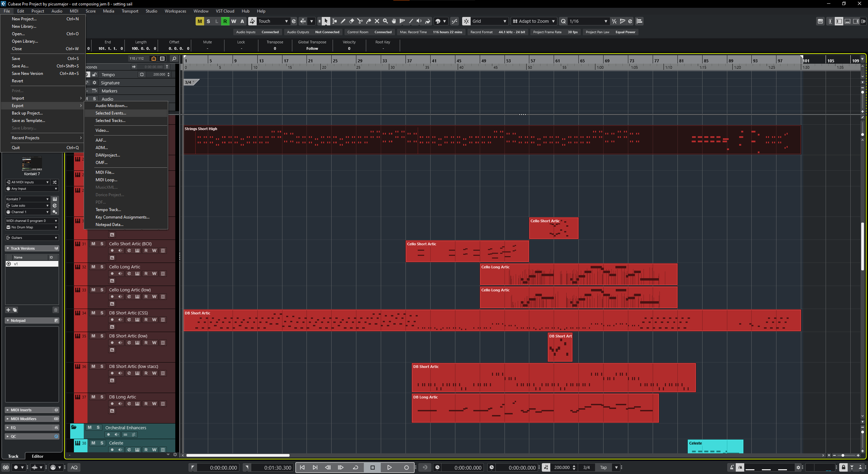
Task: Mute the Cello Long Artic track
Action: [93, 267]
